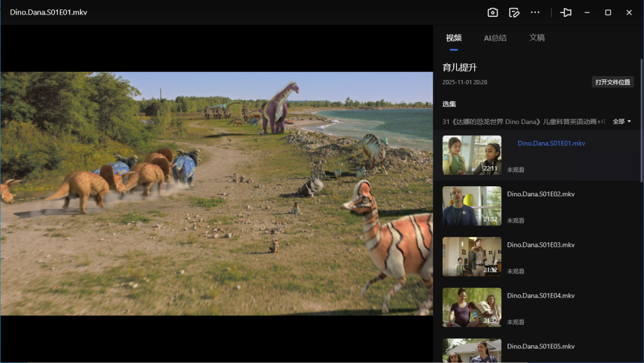The height and width of the screenshot is (363, 644).
Task: Pin the player window on top
Action: click(x=566, y=13)
